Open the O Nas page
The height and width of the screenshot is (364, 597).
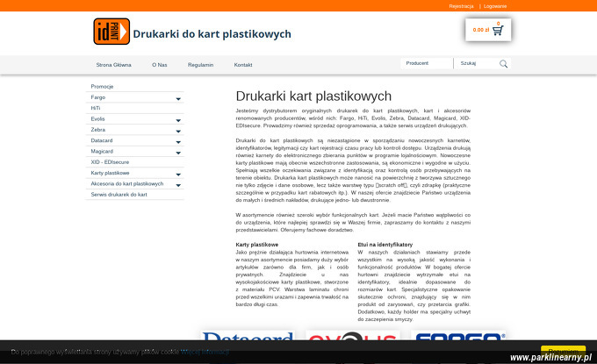(160, 65)
